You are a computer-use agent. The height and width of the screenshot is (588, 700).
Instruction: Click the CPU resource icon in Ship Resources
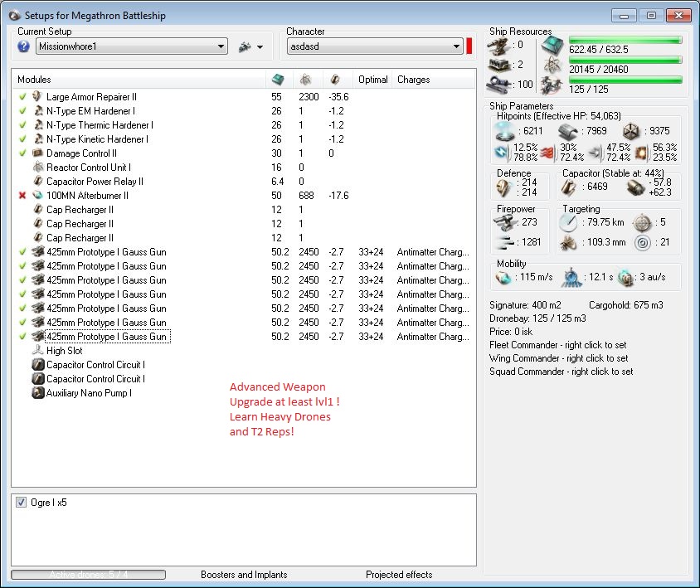[x=552, y=46]
